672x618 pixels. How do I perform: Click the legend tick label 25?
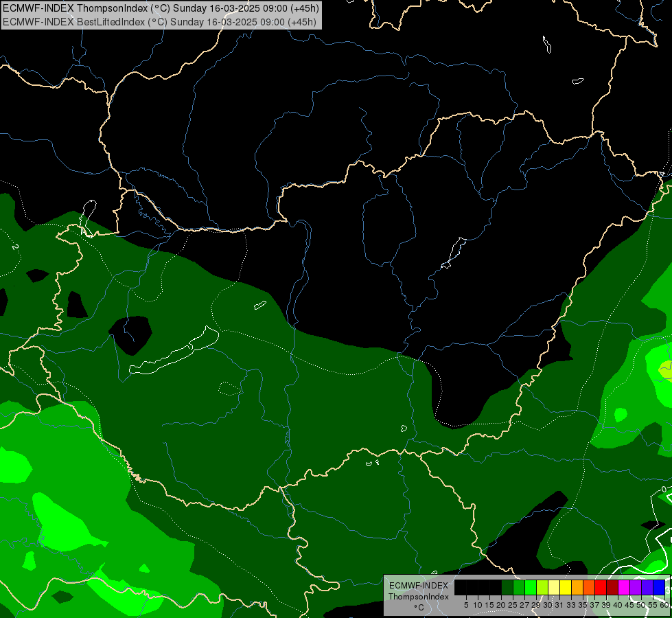coord(513,605)
